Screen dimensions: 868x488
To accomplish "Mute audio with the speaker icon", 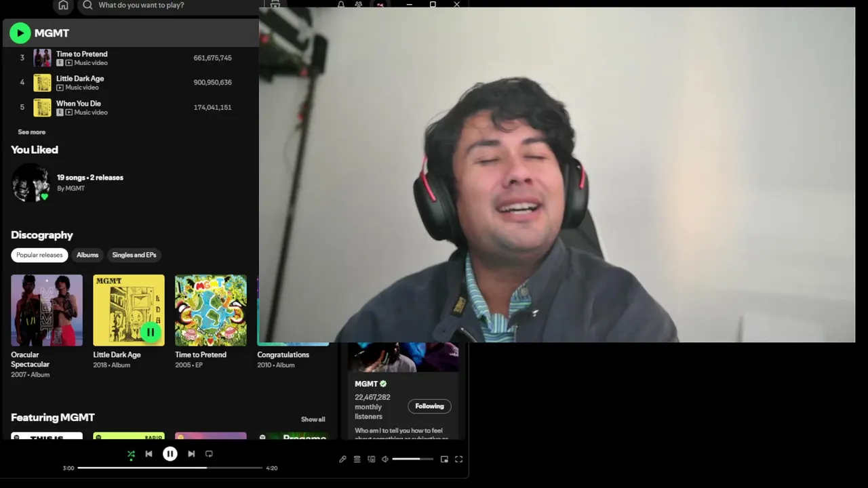I will click(384, 459).
